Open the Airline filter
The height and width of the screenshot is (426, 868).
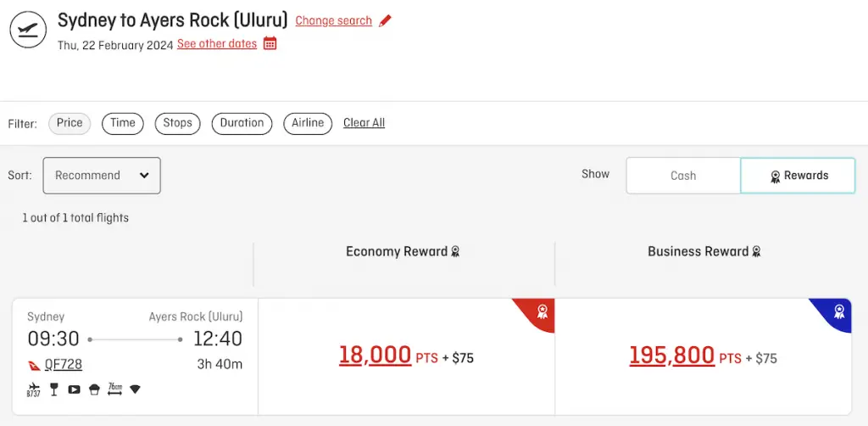[x=308, y=123]
